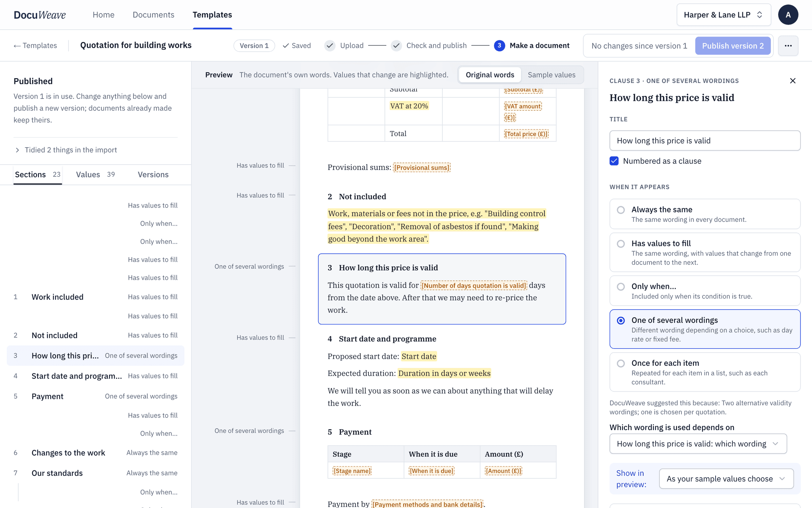The image size is (812, 508).
Task: Click the Total price (£) placeholder
Action: click(526, 134)
